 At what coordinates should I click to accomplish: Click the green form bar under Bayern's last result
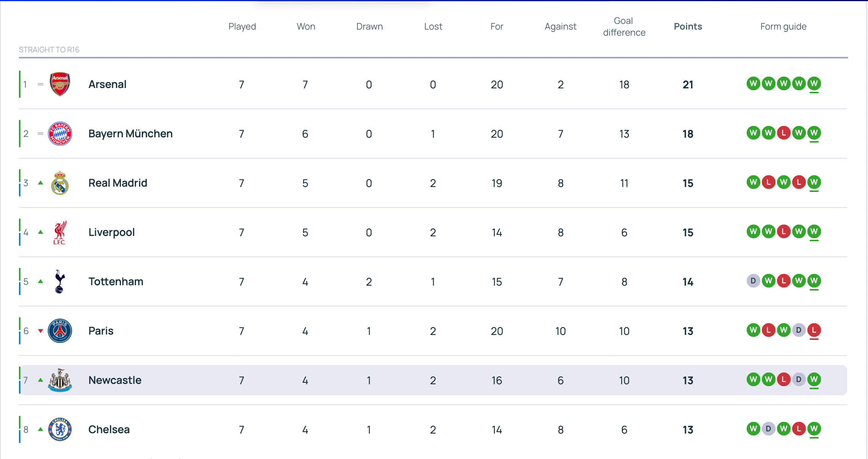tap(814, 142)
